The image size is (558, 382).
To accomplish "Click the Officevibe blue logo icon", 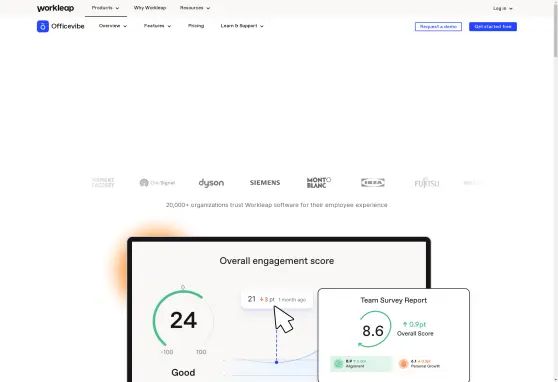I will click(43, 26).
